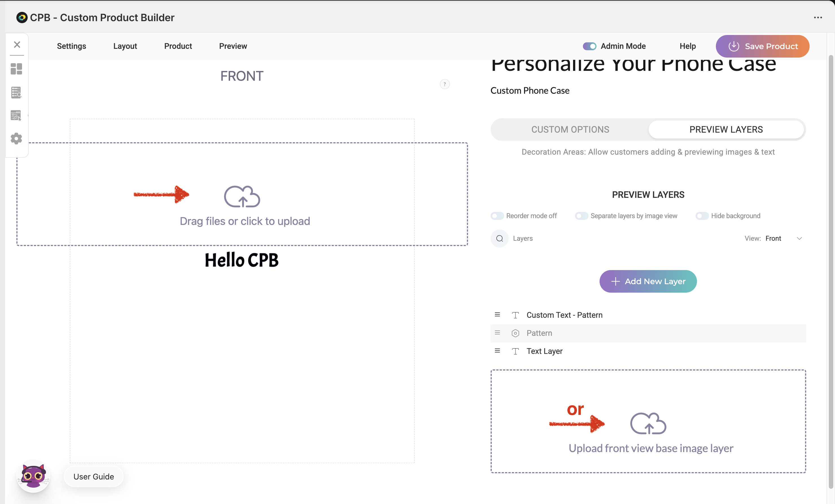Screen dimensions: 835x504
Task: Click the cloud upload icon in canvas
Action: click(x=242, y=196)
